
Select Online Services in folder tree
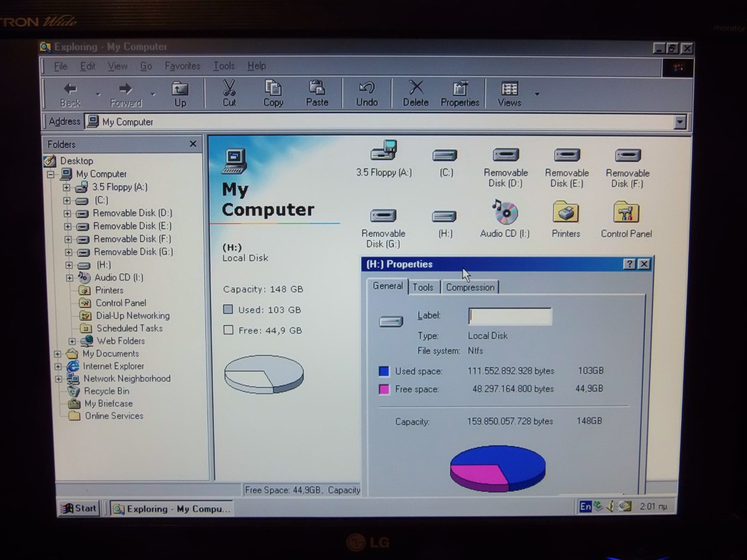coord(114,416)
